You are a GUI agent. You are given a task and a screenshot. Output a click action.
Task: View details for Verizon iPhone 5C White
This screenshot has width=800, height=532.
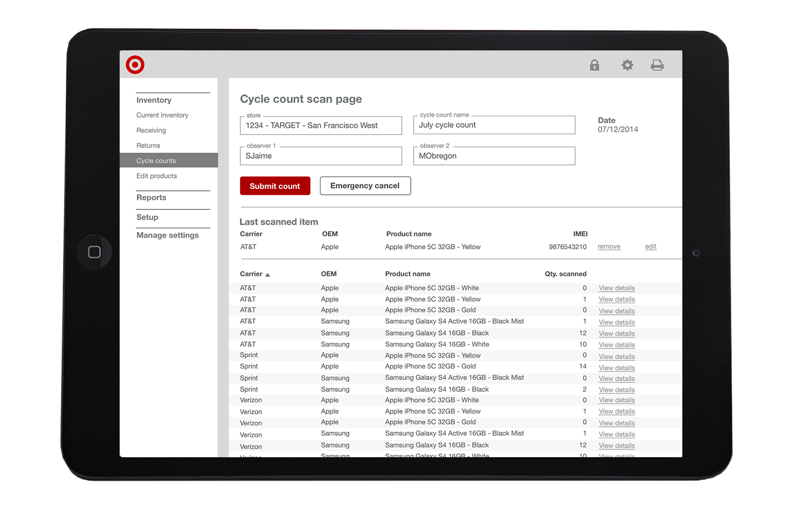[617, 400]
